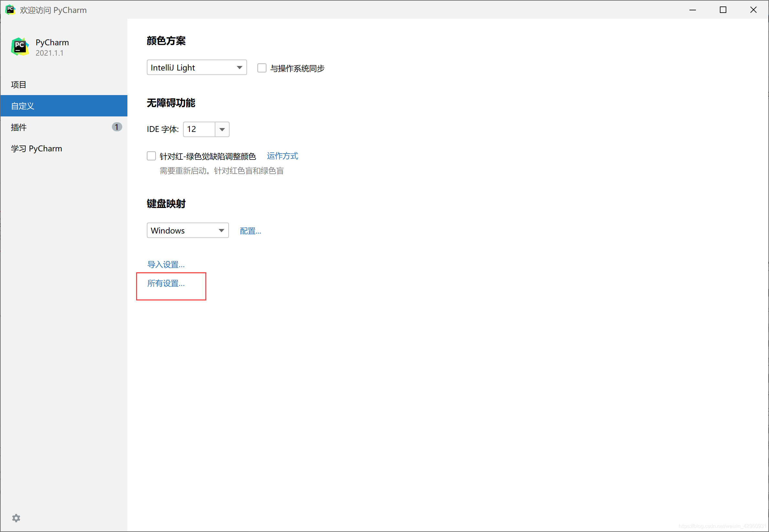The height and width of the screenshot is (532, 769).
Task: Open the 学习 PyCharm tab
Action: pos(37,149)
